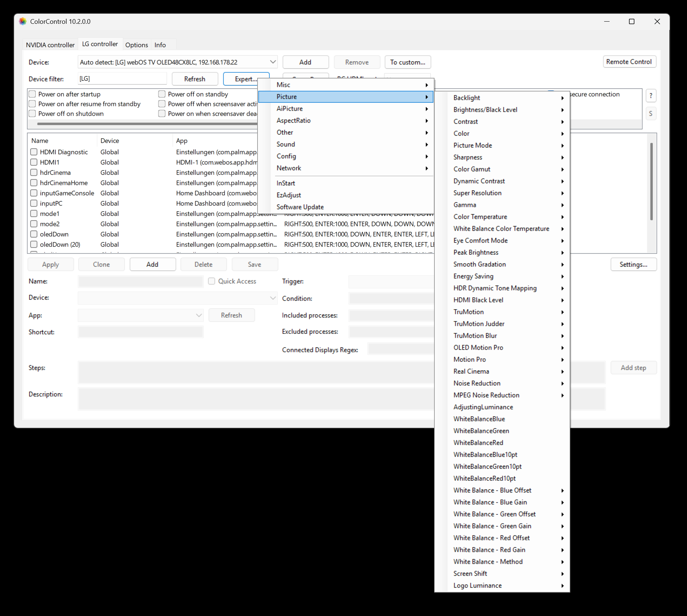Screen dimensions: 687x616
Task: Check Power off on shutdown
Action: (32, 114)
